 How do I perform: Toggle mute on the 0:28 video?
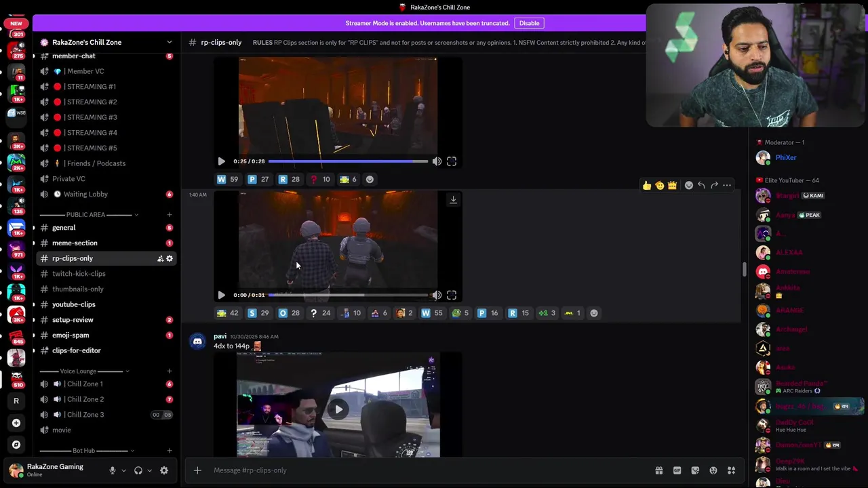tap(437, 161)
